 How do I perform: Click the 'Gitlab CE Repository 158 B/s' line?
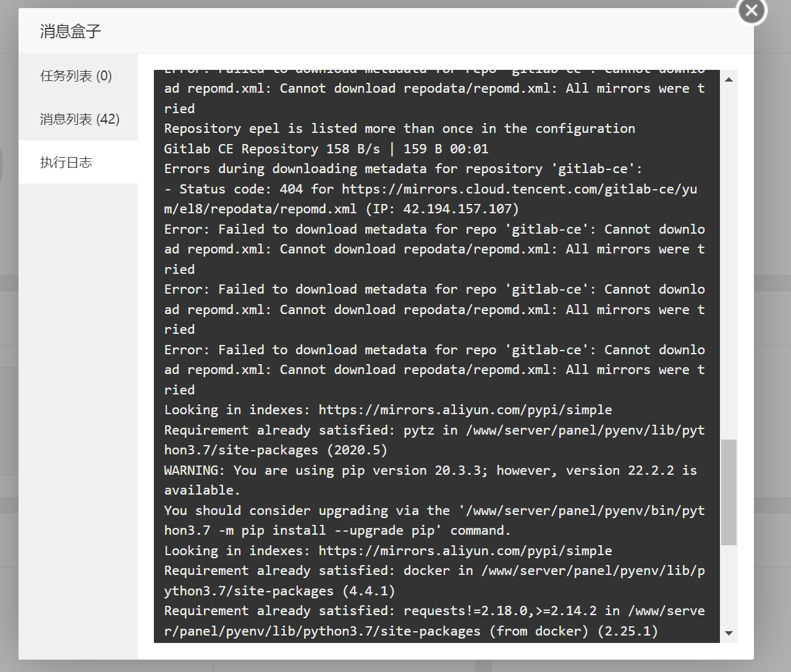[326, 149]
